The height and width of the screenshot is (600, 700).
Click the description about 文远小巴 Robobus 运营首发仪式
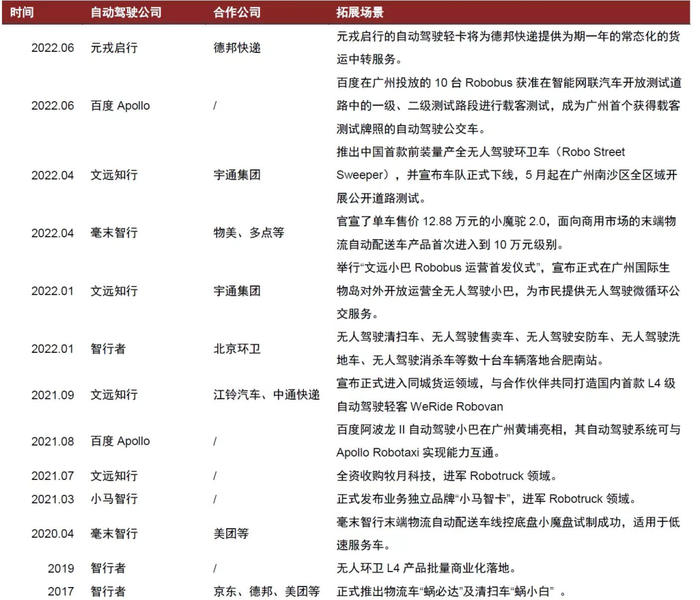508,291
